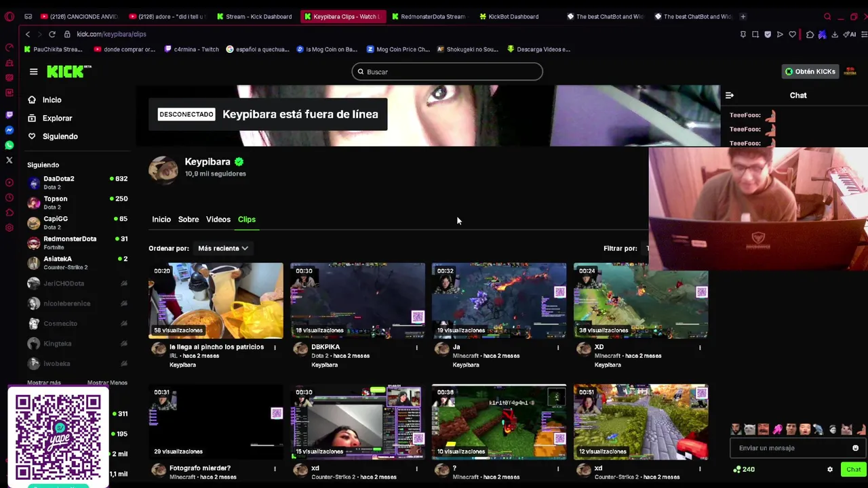Select the Clips channel tab
This screenshot has height=488, width=868.
(247, 220)
